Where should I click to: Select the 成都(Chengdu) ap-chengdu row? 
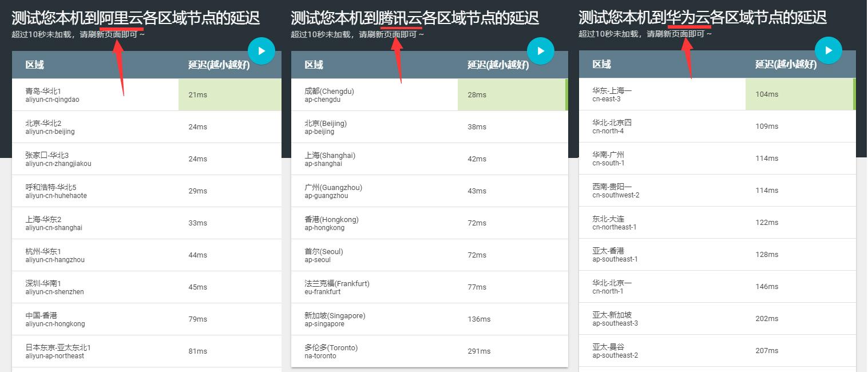(430, 95)
